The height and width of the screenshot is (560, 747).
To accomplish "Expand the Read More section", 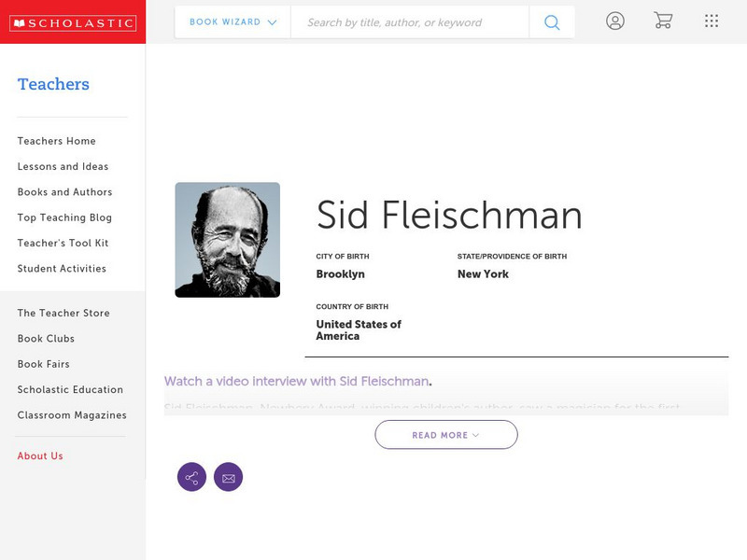I will 446,434.
